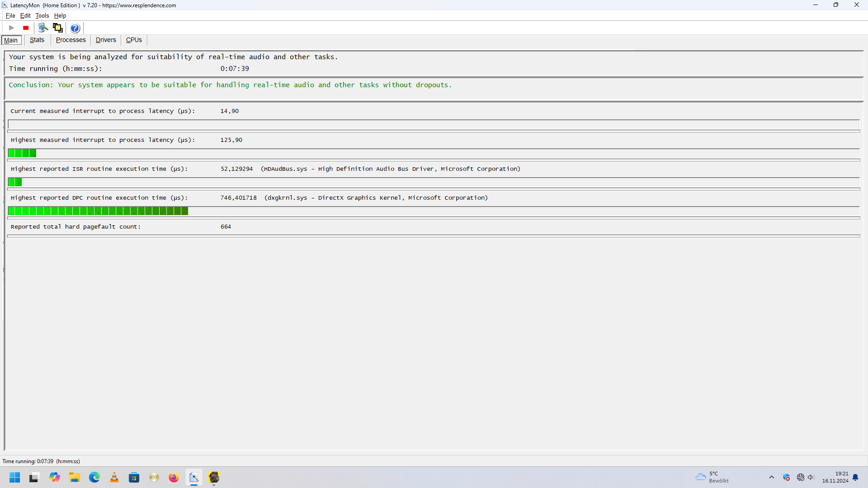Viewport: 868px width, 488px height.
Task: Switch to the CPUs tab
Action: 134,40
